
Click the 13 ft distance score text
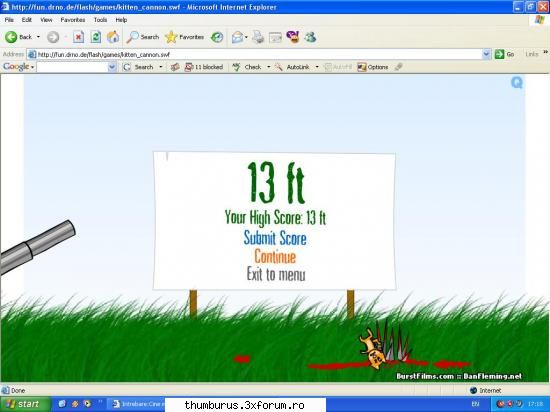tap(276, 183)
